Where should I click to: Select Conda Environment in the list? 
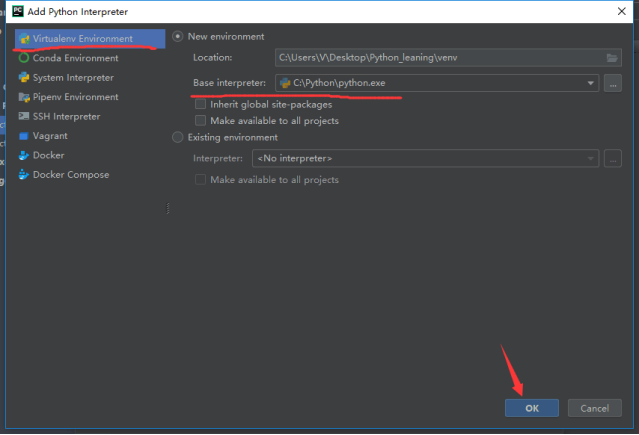click(90, 58)
